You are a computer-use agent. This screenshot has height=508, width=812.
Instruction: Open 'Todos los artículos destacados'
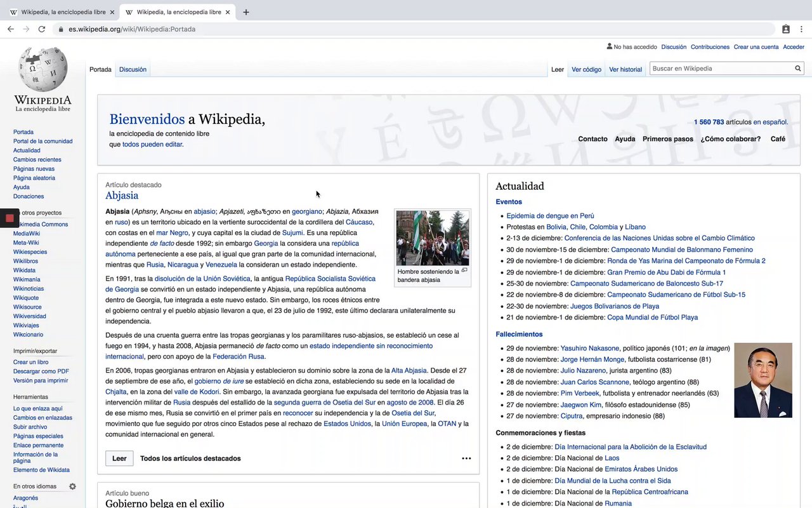tap(190, 458)
